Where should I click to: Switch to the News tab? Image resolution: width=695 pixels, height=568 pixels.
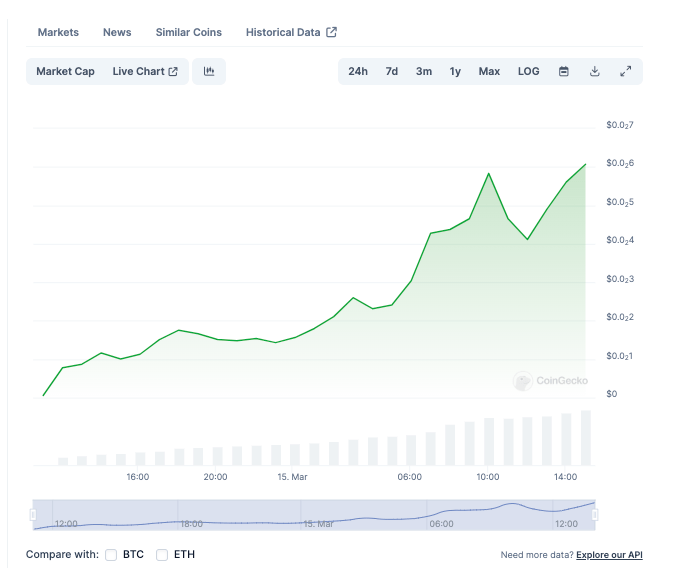pos(117,32)
